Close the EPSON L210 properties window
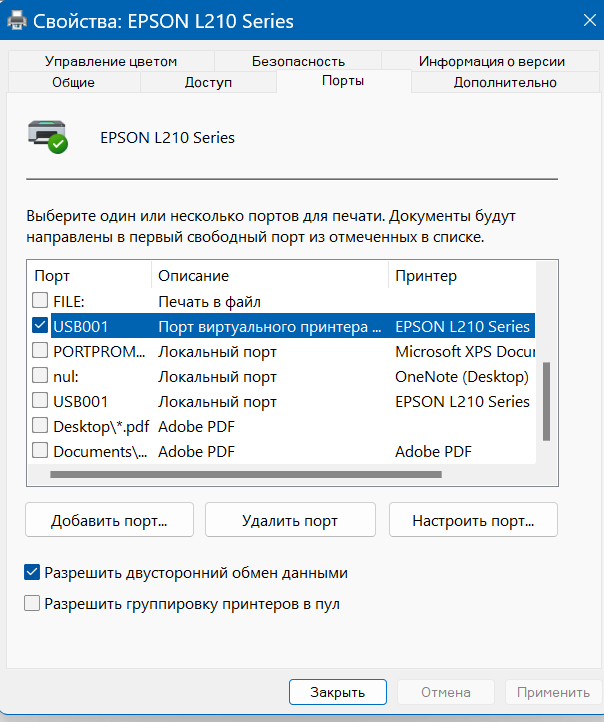Viewport: 604px width, 722px height. (589, 20)
